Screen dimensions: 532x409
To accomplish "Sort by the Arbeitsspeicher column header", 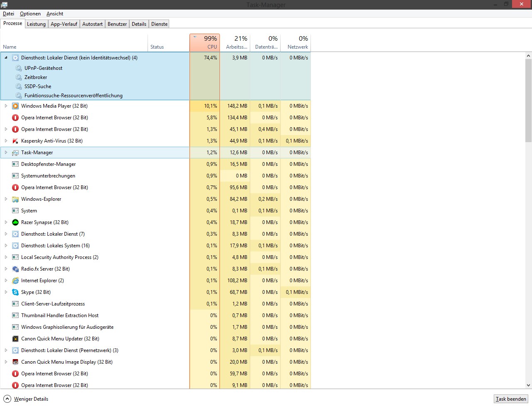I will pos(235,43).
